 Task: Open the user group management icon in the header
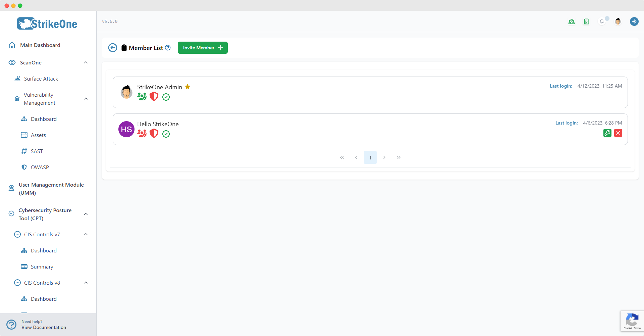coord(572,21)
